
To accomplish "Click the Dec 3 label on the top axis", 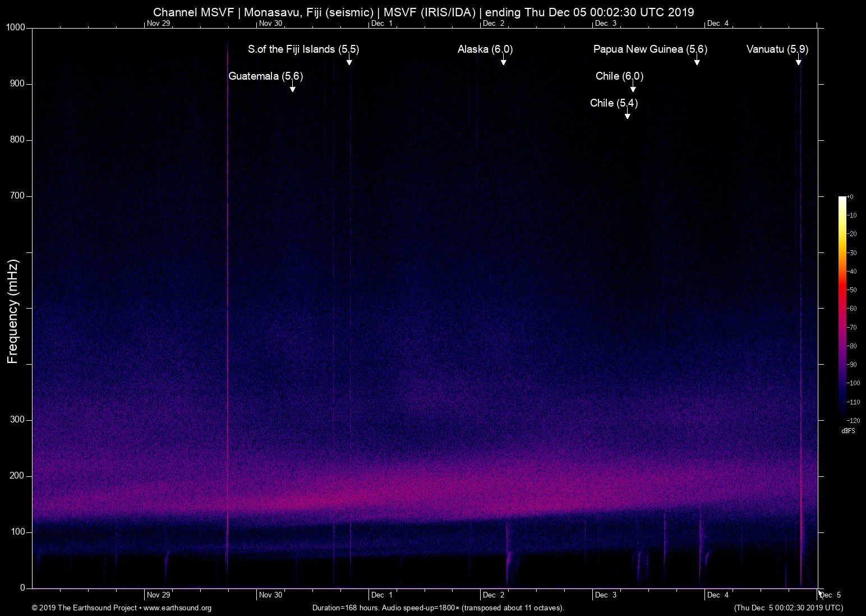I will coord(606,23).
